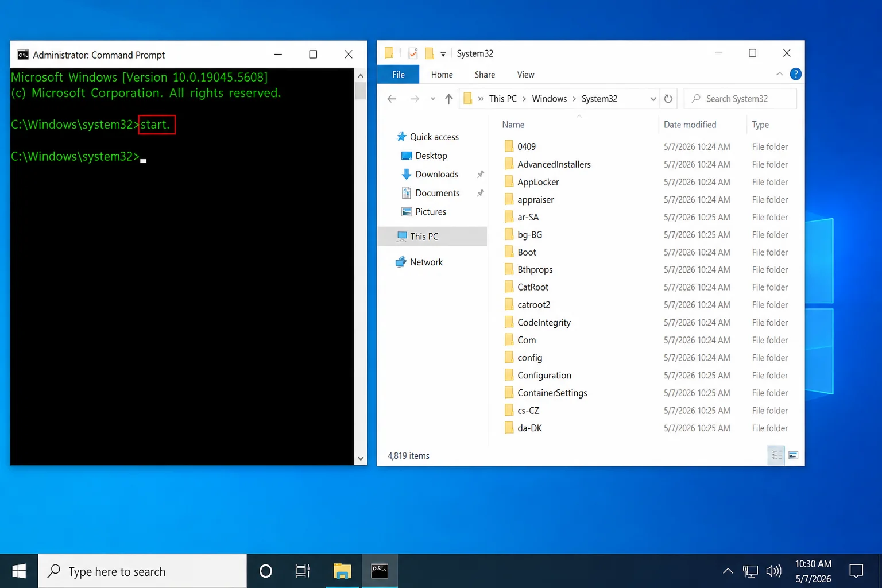The image size is (882, 588).
Task: Open the Home ribbon tab
Action: pos(442,75)
